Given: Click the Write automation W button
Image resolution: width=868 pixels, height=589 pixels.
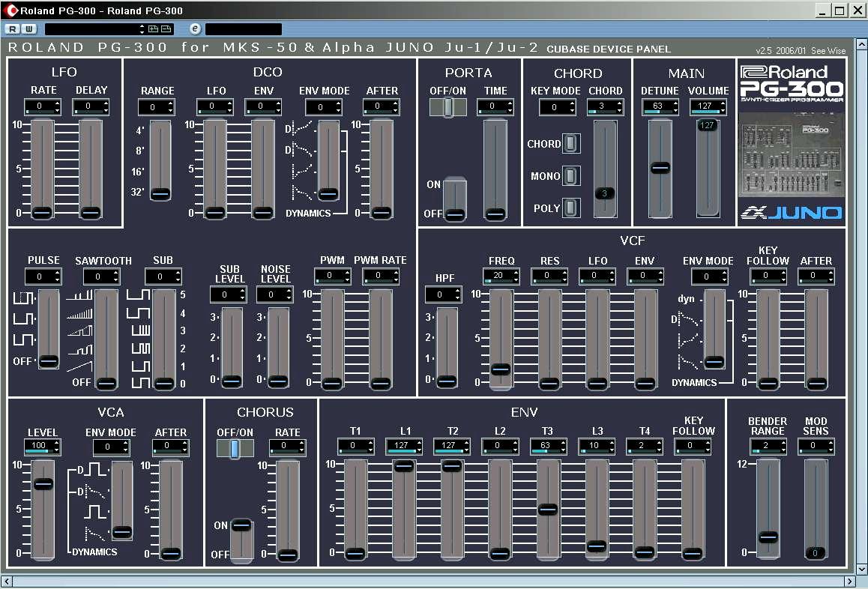Looking at the screenshot, I should tap(28, 29).
